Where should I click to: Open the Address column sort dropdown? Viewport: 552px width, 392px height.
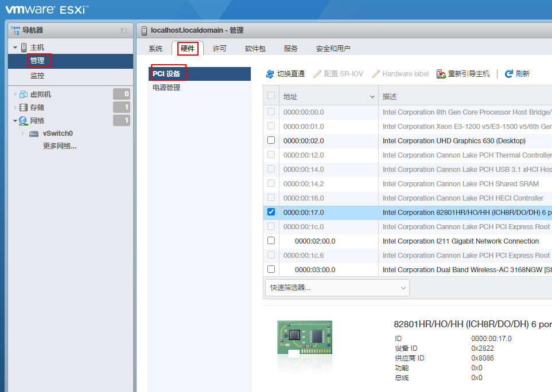click(x=372, y=97)
